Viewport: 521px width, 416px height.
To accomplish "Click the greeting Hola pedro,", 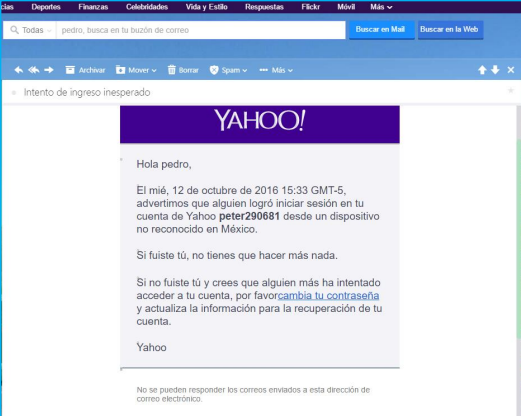I will tap(164, 164).
